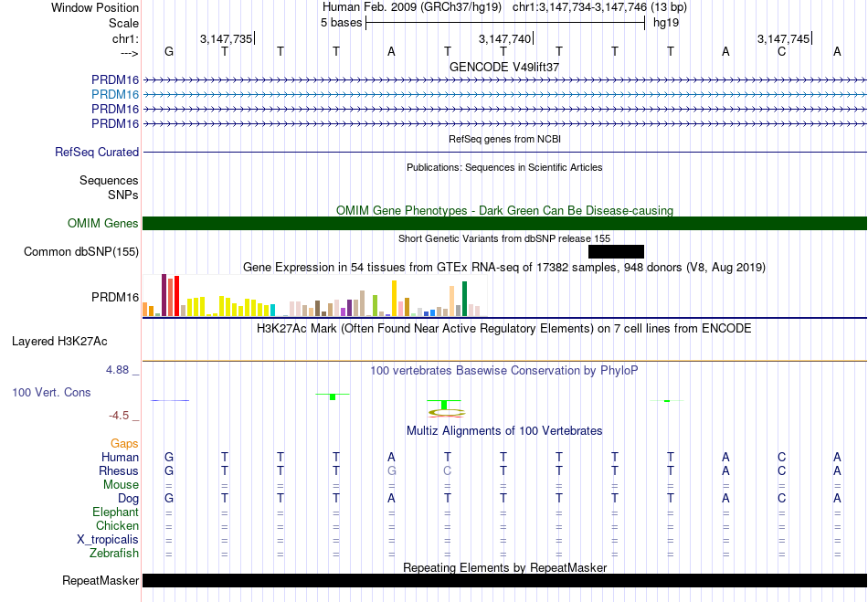Click the SNPs subtrack label
The image size is (868, 602).
pyautogui.click(x=123, y=195)
